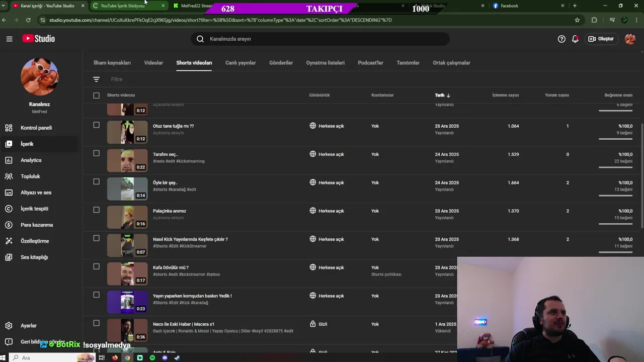
Task: Open Ses kitaplığı in the sidebar
Action: click(39, 257)
